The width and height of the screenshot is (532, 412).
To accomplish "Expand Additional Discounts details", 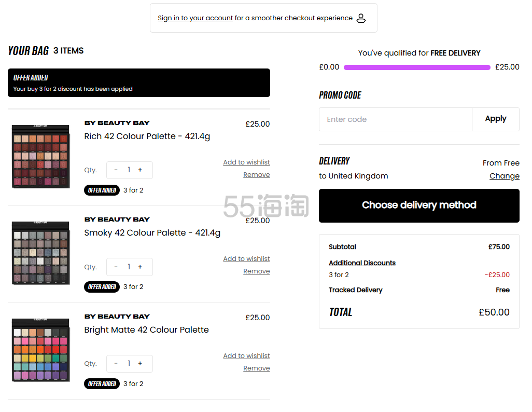I will tap(362, 263).
